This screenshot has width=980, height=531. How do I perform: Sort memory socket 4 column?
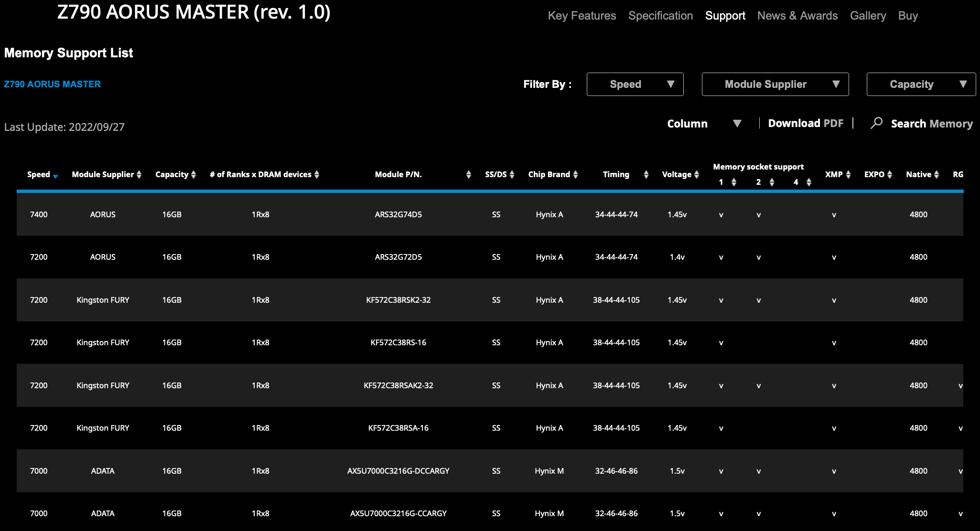808,182
